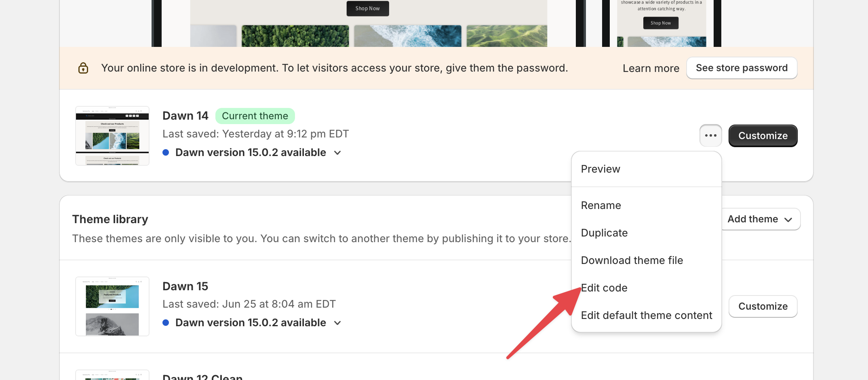Click the Dawn 14 theme thumbnail
The height and width of the screenshot is (380, 868).
[x=112, y=136]
